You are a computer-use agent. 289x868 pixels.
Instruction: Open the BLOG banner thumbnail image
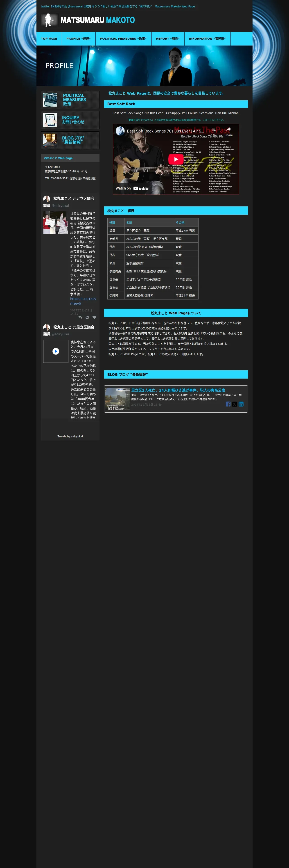coord(50,140)
